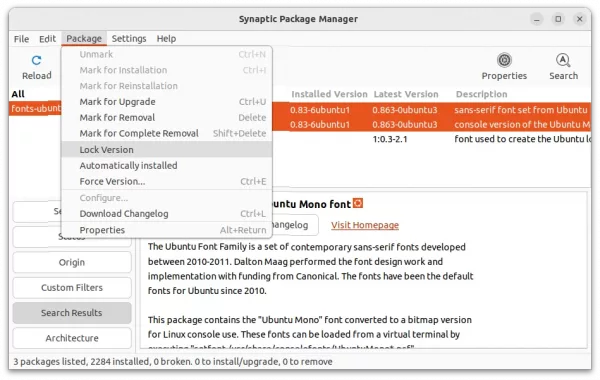
Task: Click the Reload toolbar icon
Action: [36, 60]
